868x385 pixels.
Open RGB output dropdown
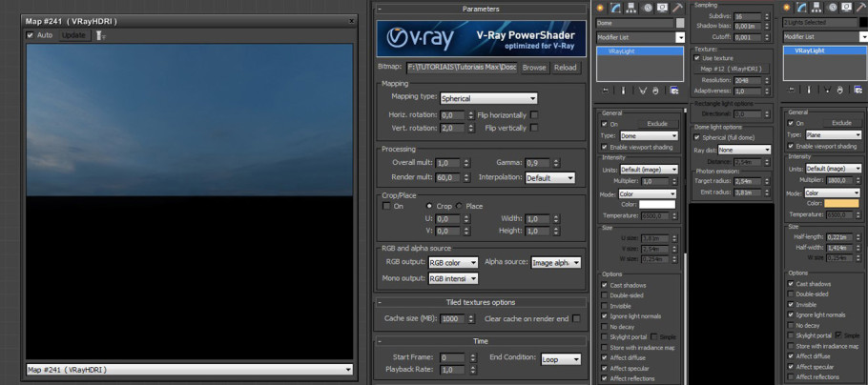453,263
